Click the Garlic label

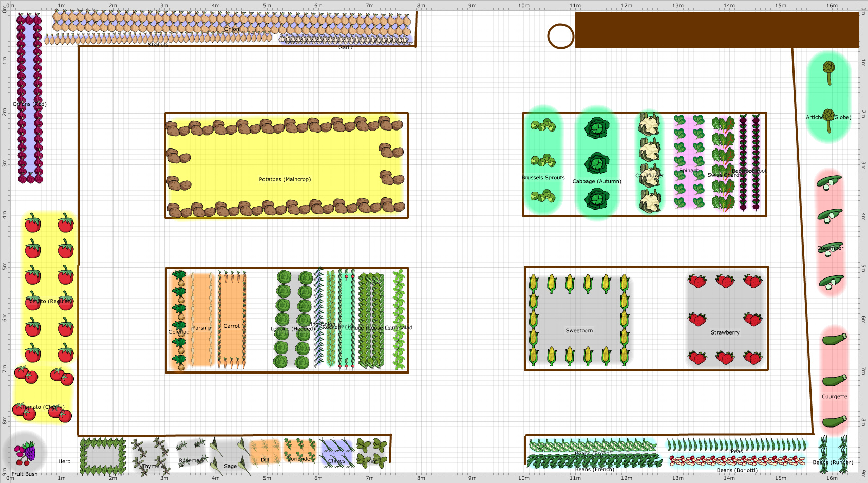346,47
